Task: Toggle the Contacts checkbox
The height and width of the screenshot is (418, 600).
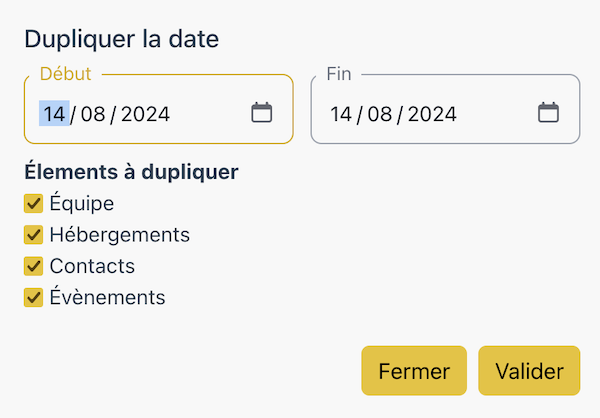Action: point(33,266)
